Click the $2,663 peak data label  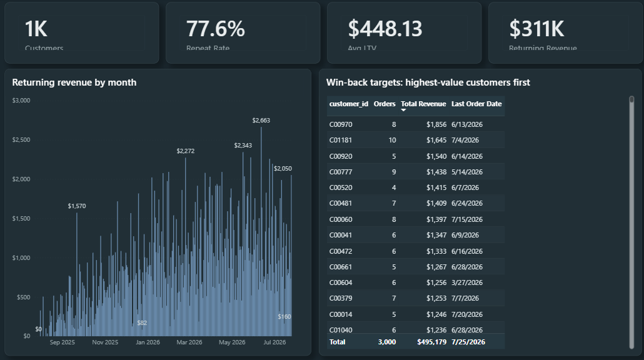point(261,120)
